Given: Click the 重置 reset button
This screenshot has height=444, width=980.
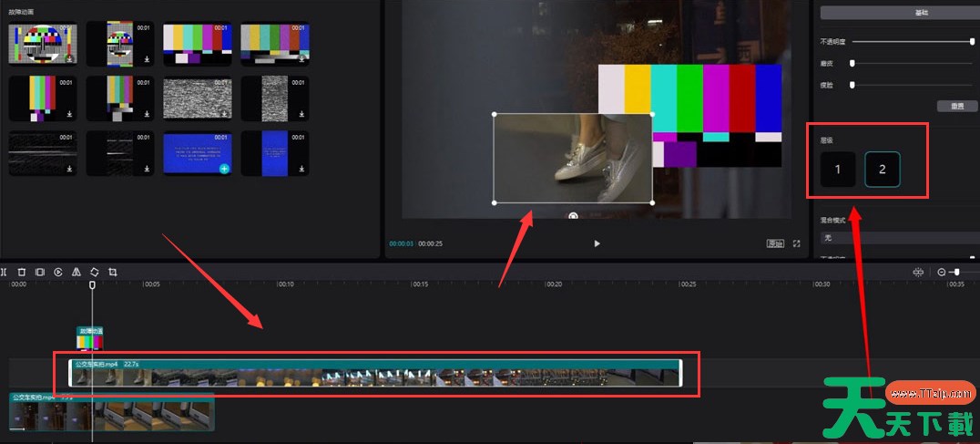Looking at the screenshot, I should (957, 107).
